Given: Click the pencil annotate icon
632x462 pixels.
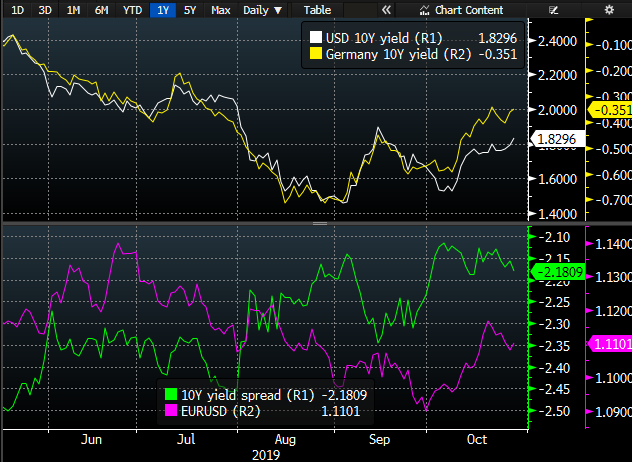Looking at the screenshot, I should tap(553, 10).
